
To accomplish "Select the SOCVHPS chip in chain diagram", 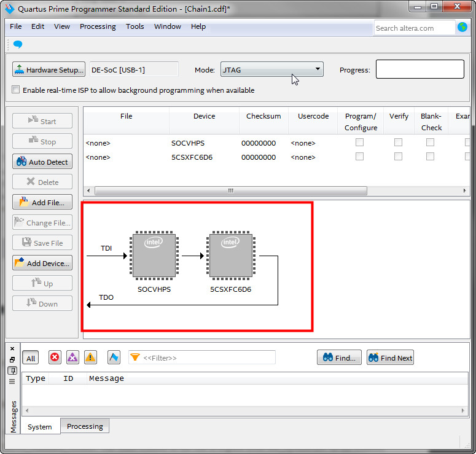I will [x=154, y=256].
